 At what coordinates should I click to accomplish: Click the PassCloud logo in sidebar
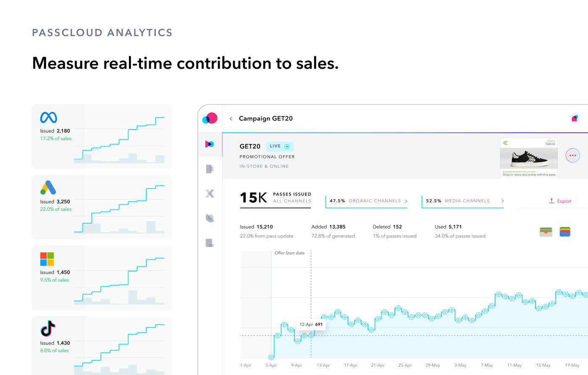pyautogui.click(x=210, y=118)
